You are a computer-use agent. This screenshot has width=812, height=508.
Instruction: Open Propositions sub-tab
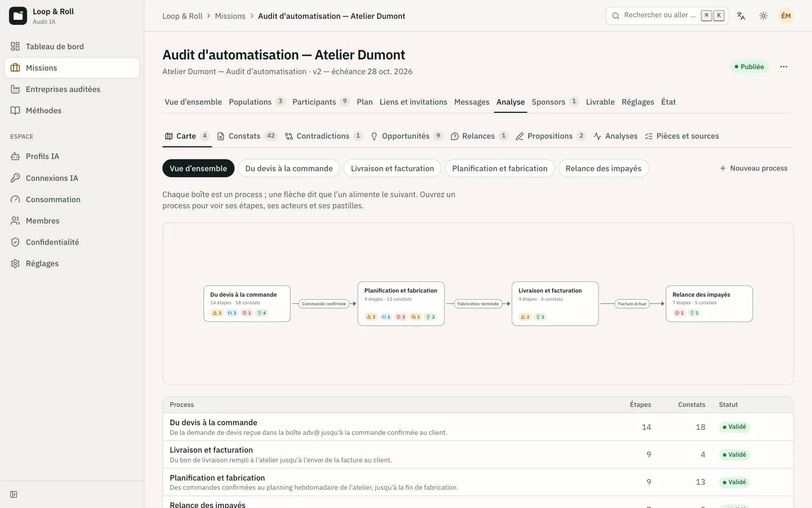[x=551, y=136]
